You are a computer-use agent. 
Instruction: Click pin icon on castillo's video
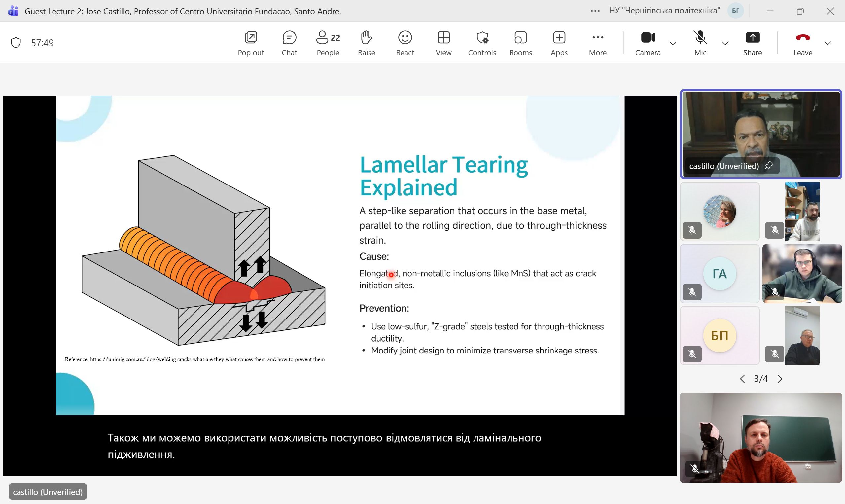coord(768,166)
